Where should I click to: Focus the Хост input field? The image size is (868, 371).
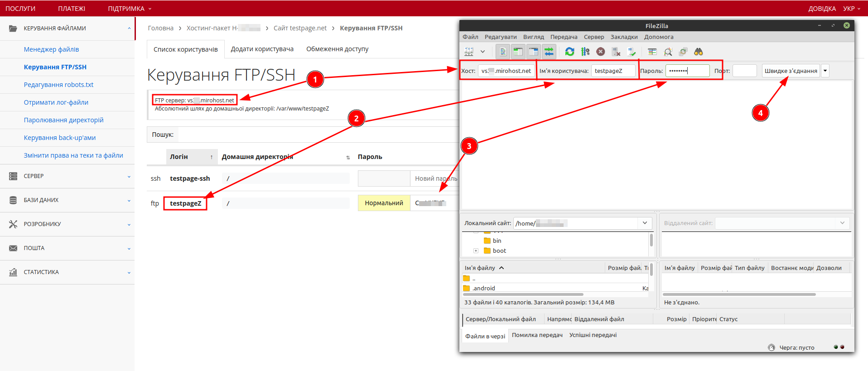pos(506,71)
